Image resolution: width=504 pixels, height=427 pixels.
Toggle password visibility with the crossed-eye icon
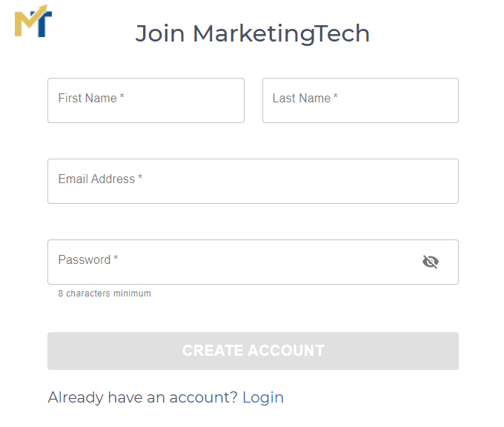pos(431,262)
